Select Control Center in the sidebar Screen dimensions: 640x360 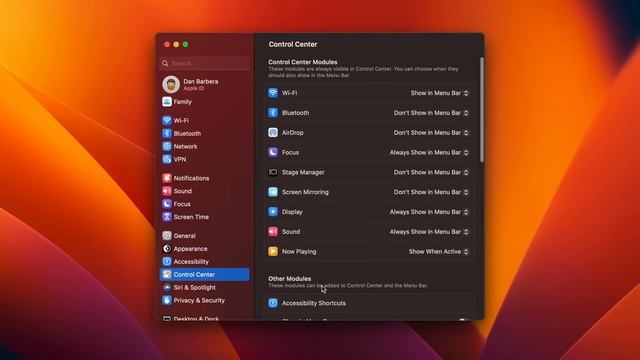(x=204, y=274)
